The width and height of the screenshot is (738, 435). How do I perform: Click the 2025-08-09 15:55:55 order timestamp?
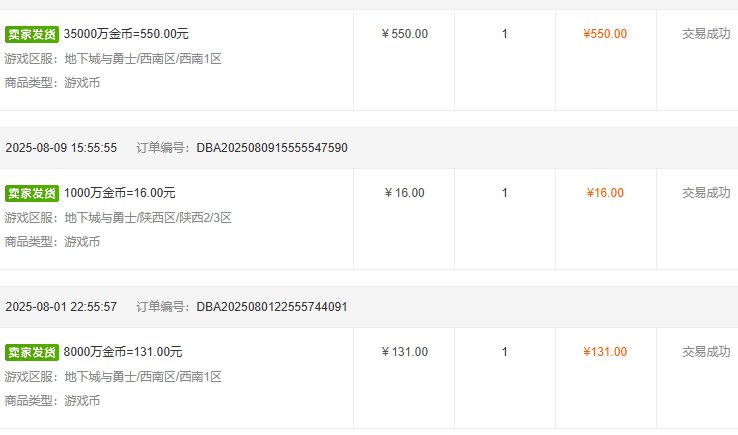(x=61, y=148)
